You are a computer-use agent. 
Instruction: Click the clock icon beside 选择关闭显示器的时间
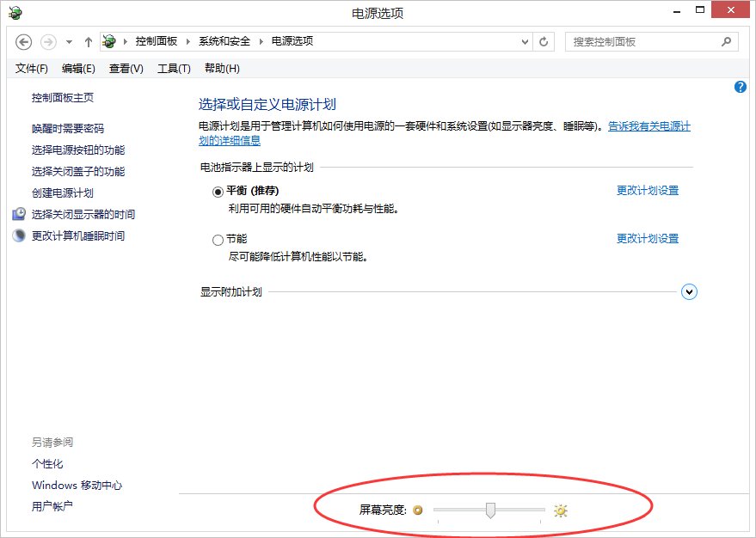tap(20, 214)
